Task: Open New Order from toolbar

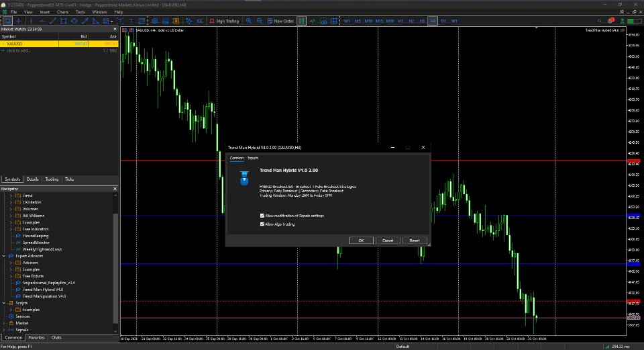Action: (x=280, y=21)
